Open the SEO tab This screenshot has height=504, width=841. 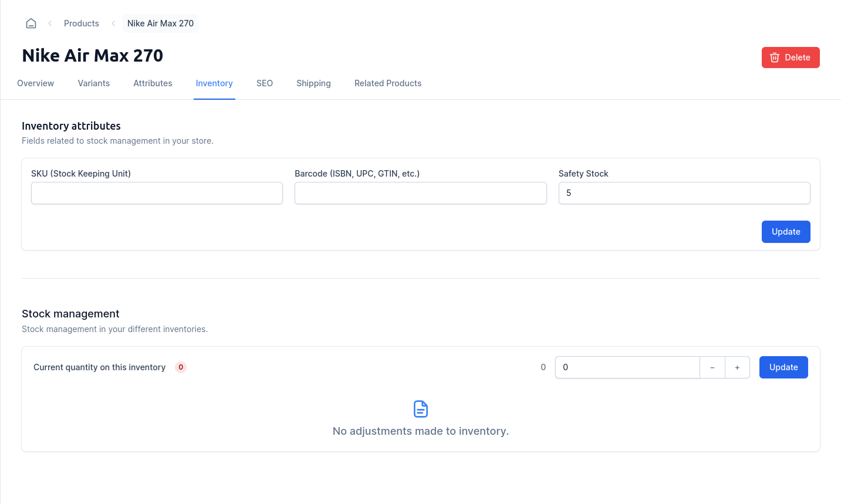265,83
